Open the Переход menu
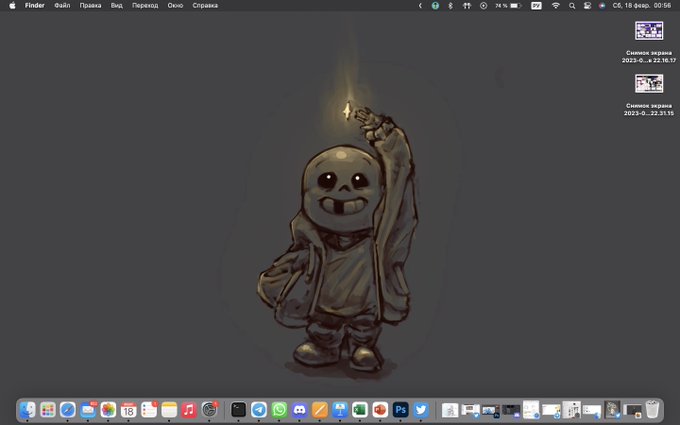The image size is (680, 425). pyautogui.click(x=145, y=6)
